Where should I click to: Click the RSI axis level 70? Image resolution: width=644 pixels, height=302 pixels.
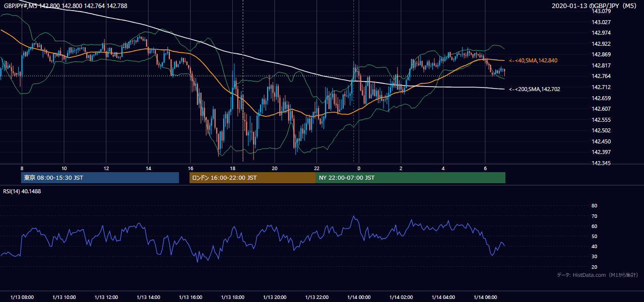pos(594,216)
